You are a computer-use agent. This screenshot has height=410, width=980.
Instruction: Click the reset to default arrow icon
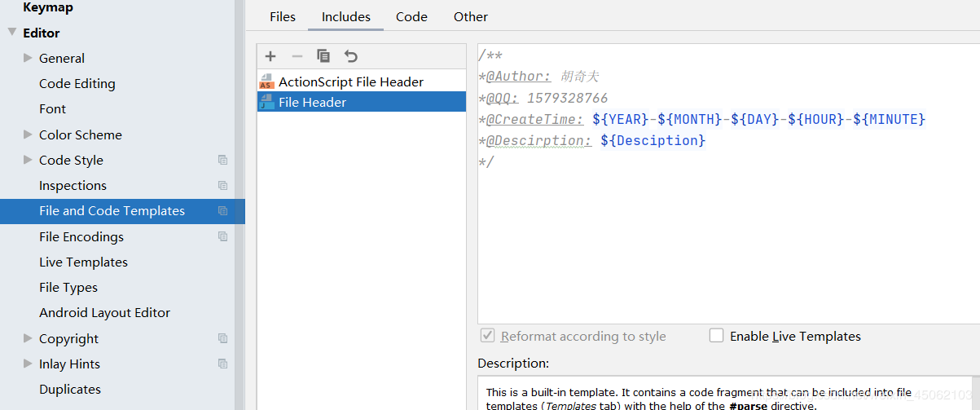tap(350, 56)
